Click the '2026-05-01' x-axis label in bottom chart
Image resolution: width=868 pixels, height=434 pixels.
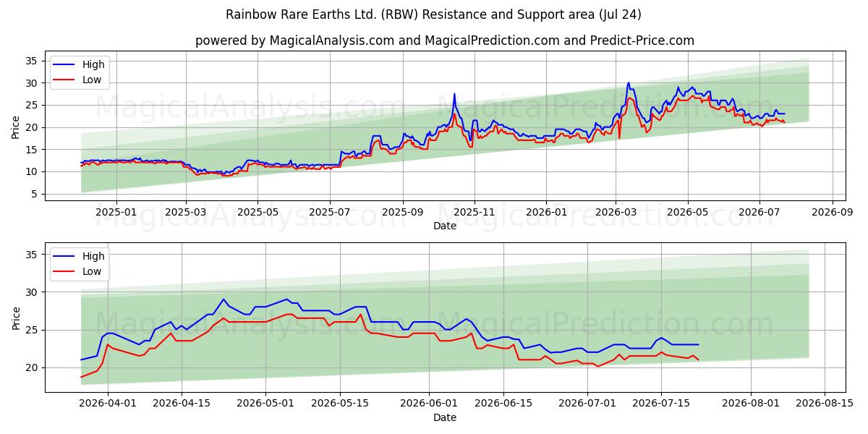(265, 404)
